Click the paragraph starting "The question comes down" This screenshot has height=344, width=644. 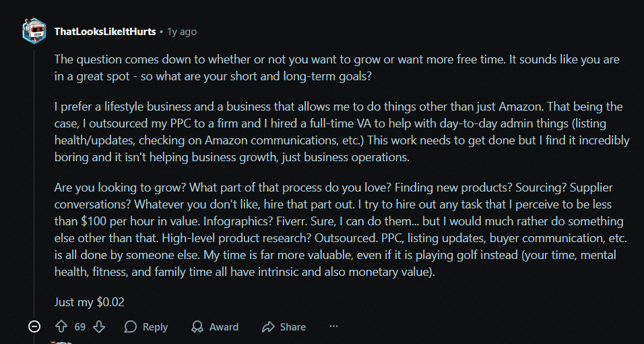(x=337, y=67)
